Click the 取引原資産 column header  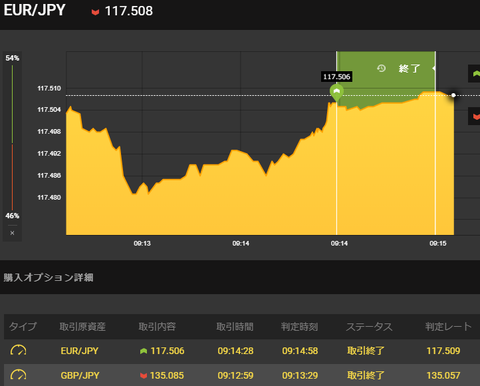tap(83, 327)
